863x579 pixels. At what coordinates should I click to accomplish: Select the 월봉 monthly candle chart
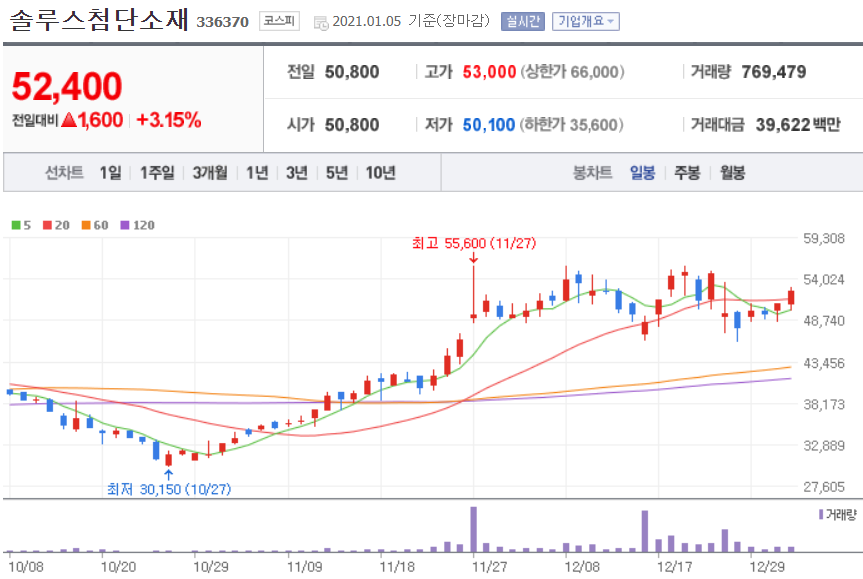pos(733,173)
